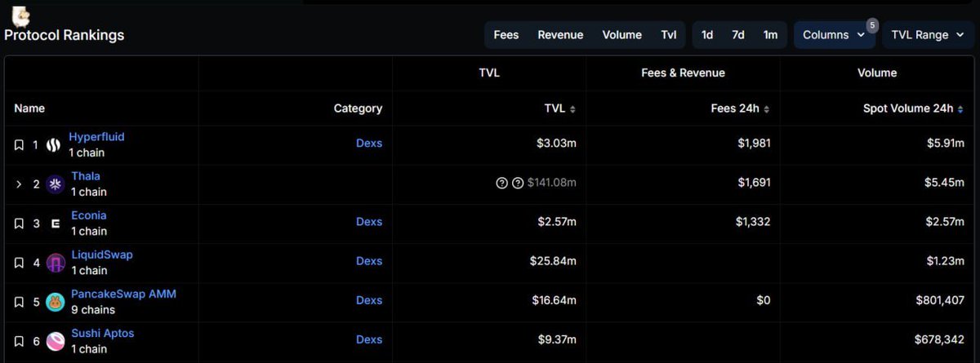980x363 pixels.
Task: Click the PancakeSwap bunny logo icon
Action: (x=56, y=302)
